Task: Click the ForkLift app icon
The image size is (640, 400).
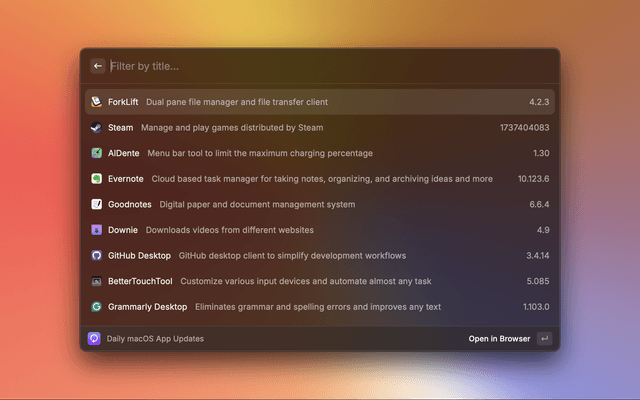Action: point(97,102)
